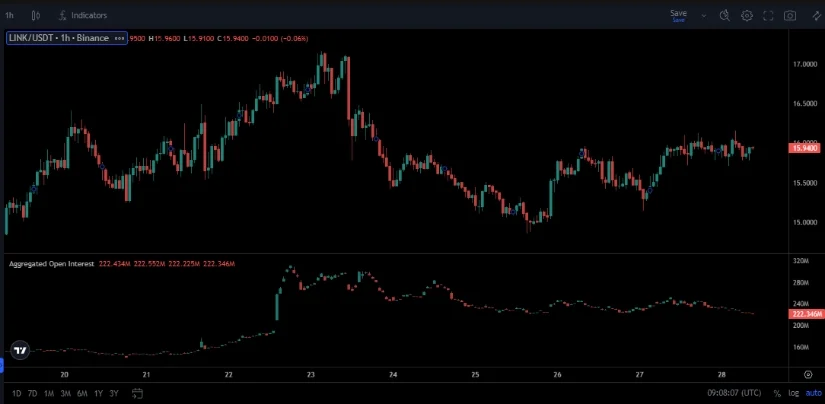Click the 280M open interest axis label
This screenshot has height=404, width=825.
pos(800,282)
